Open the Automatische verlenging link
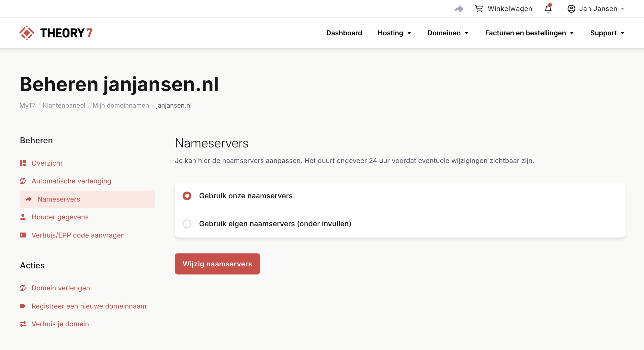The height and width of the screenshot is (350, 644). (x=71, y=181)
